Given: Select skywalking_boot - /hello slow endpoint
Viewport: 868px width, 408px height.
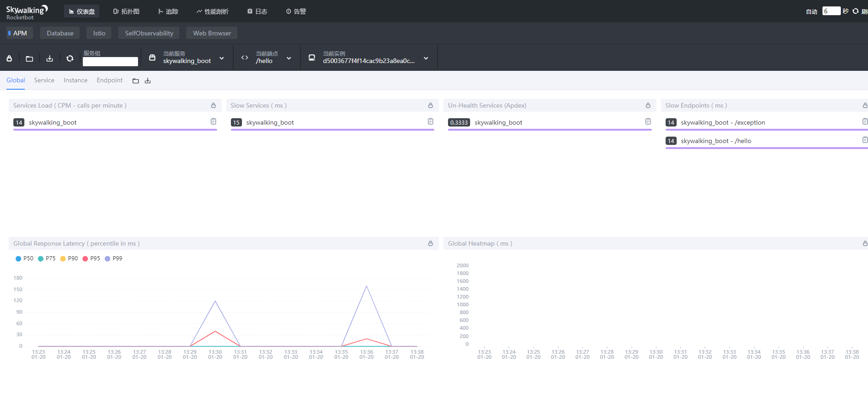Looking at the screenshot, I should tap(716, 141).
